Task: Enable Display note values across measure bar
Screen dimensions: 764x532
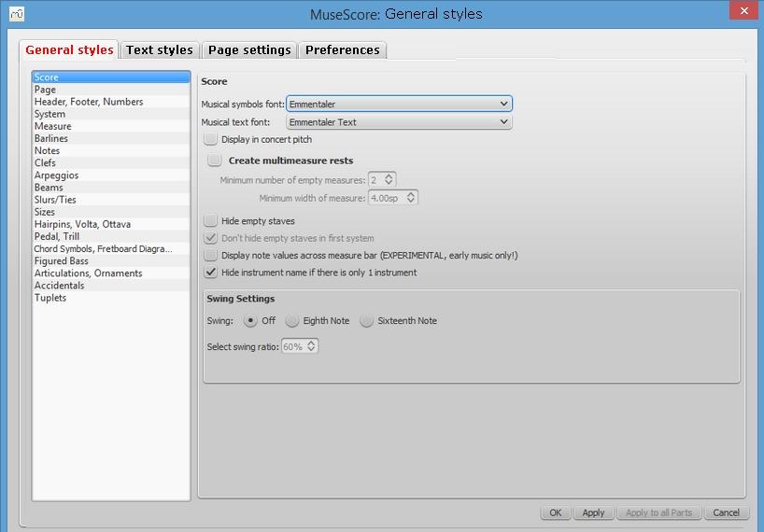Action: click(210, 255)
